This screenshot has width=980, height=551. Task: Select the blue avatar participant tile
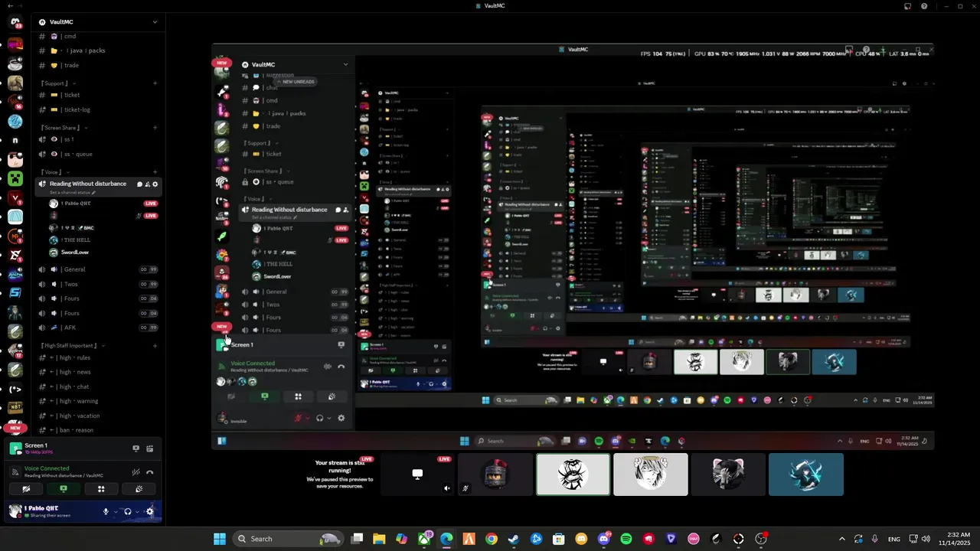point(806,474)
